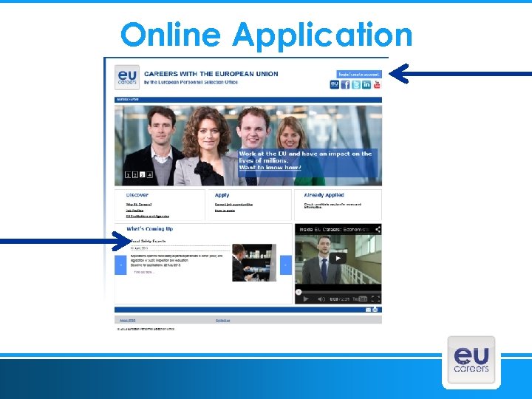Click the EU Careers logo in site header
Screen dimensions: 532x399
127,78
